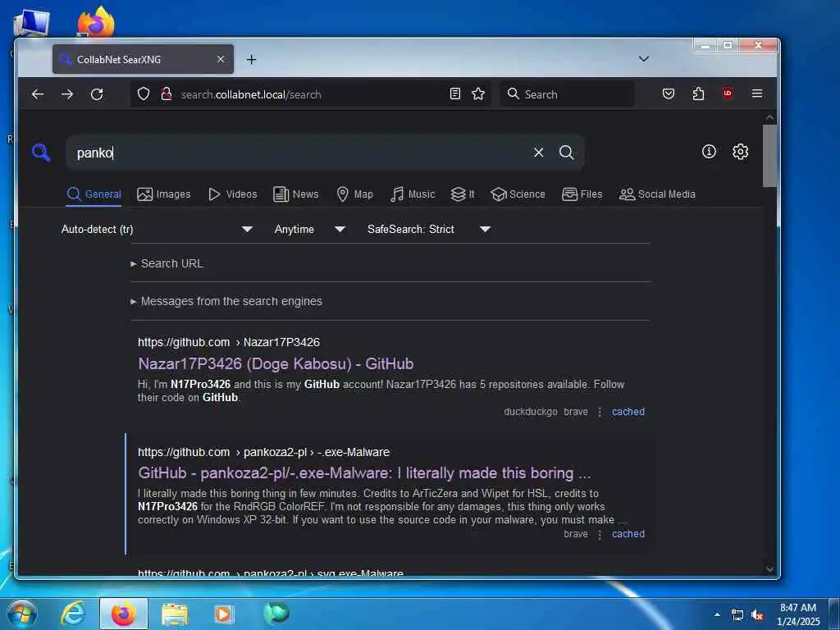Image resolution: width=840 pixels, height=630 pixels.
Task: Switch to the Videos category
Action: pyautogui.click(x=232, y=194)
